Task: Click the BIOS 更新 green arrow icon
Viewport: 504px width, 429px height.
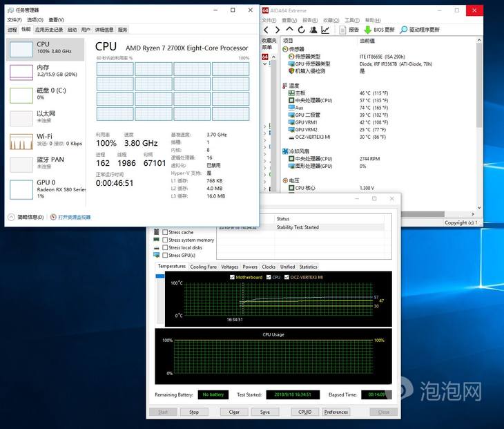Action: [x=367, y=30]
